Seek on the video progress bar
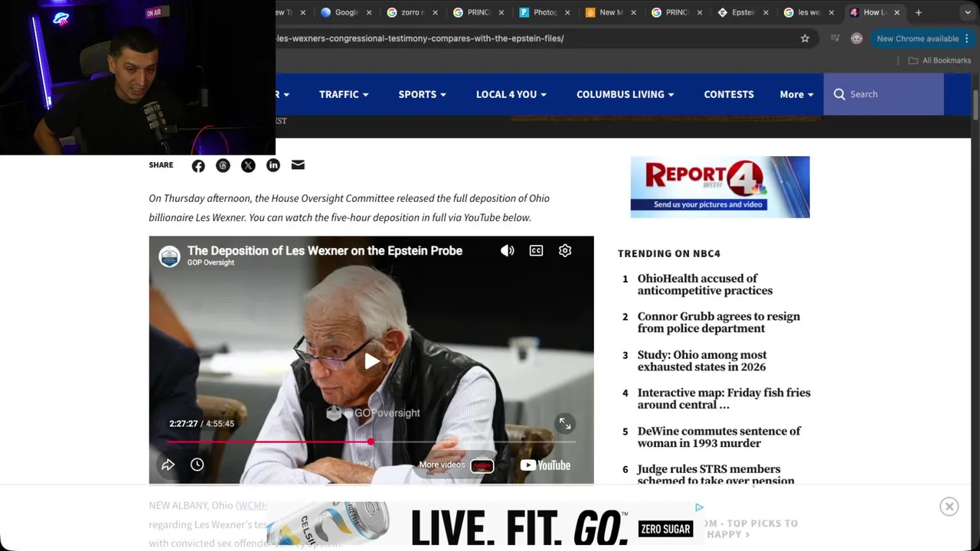 (371, 442)
